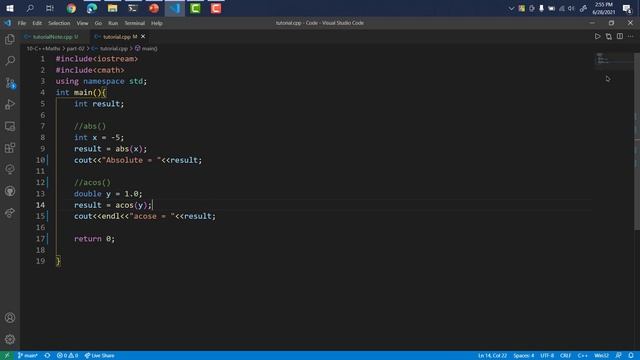
Task: Start Live Share from status bar
Action: [x=99, y=356]
